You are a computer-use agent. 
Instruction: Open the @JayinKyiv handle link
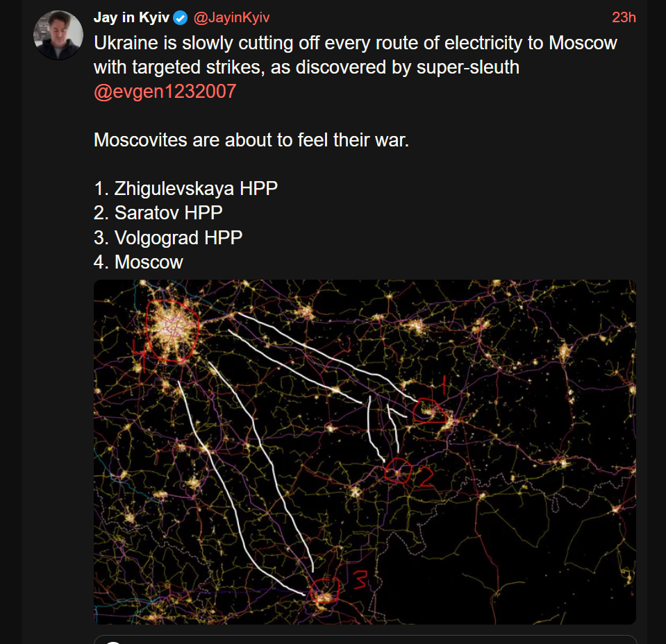click(x=231, y=17)
